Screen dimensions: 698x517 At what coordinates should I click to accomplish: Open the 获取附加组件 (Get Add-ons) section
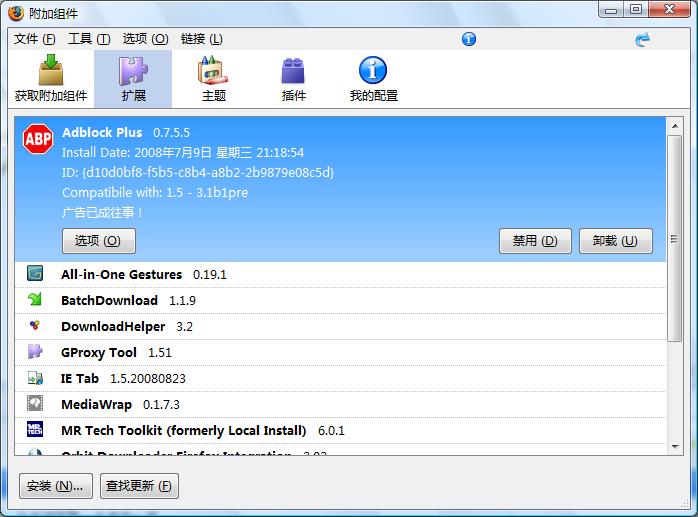[x=51, y=79]
